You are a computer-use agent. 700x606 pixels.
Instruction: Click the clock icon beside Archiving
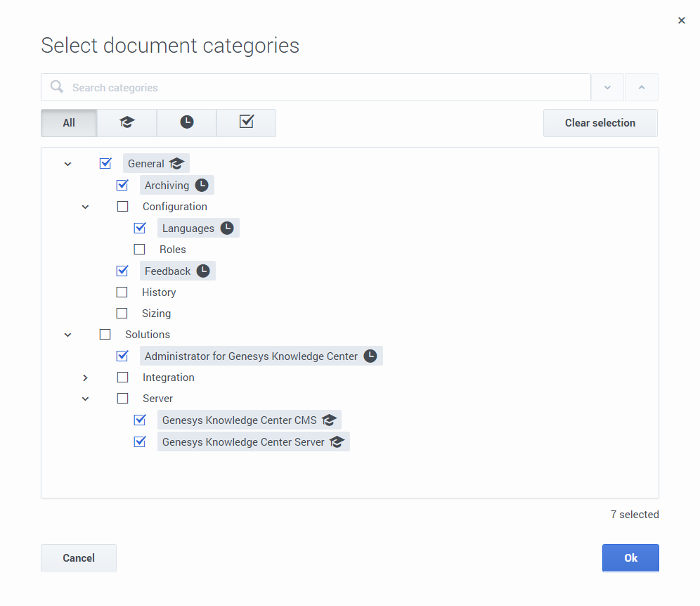(202, 186)
